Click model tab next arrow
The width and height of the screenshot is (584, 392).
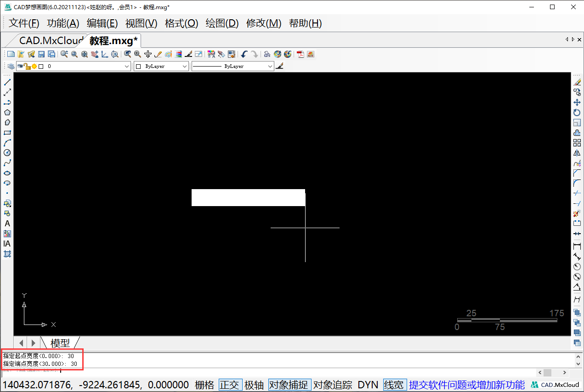click(x=33, y=342)
